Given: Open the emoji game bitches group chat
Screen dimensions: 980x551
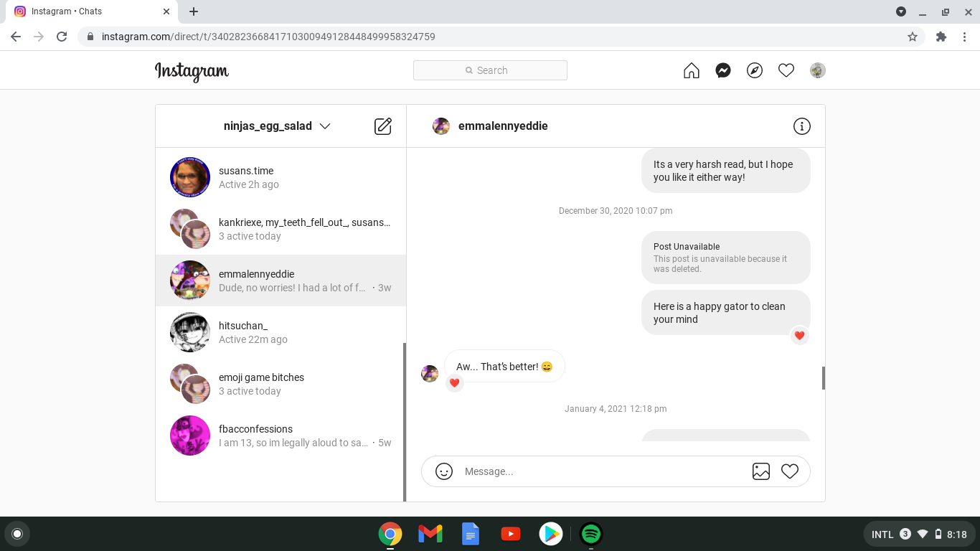Looking at the screenshot, I should 281,384.
